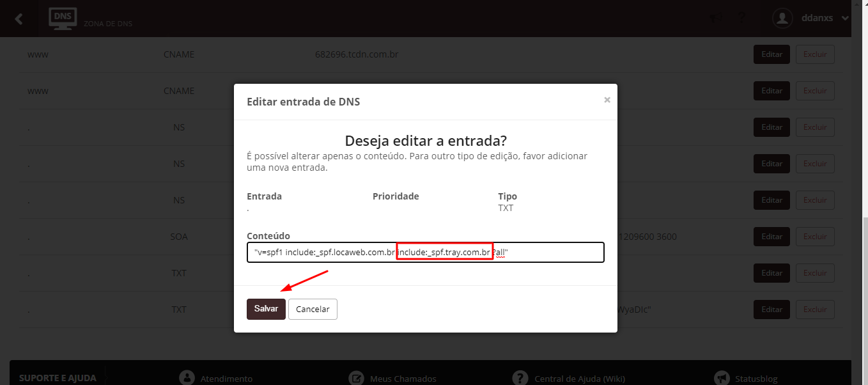Open the help question mark in header
The image size is (868, 385).
741,18
